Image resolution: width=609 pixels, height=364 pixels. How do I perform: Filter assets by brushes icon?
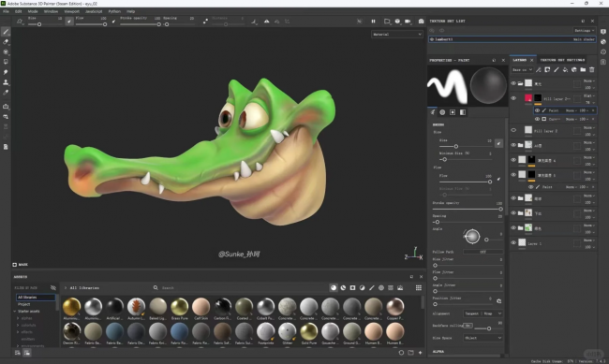click(x=372, y=287)
